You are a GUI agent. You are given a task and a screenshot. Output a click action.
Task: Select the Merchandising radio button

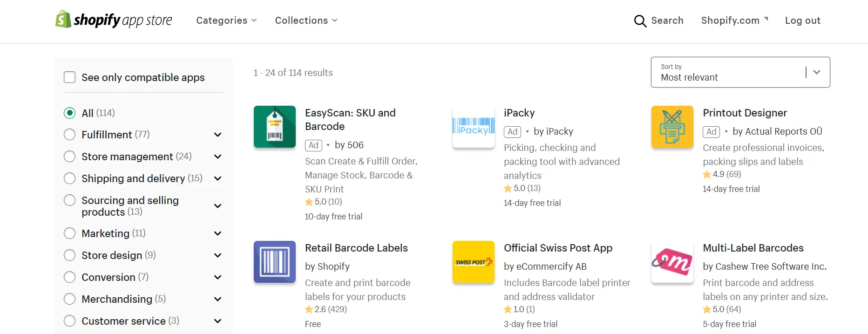tap(70, 299)
